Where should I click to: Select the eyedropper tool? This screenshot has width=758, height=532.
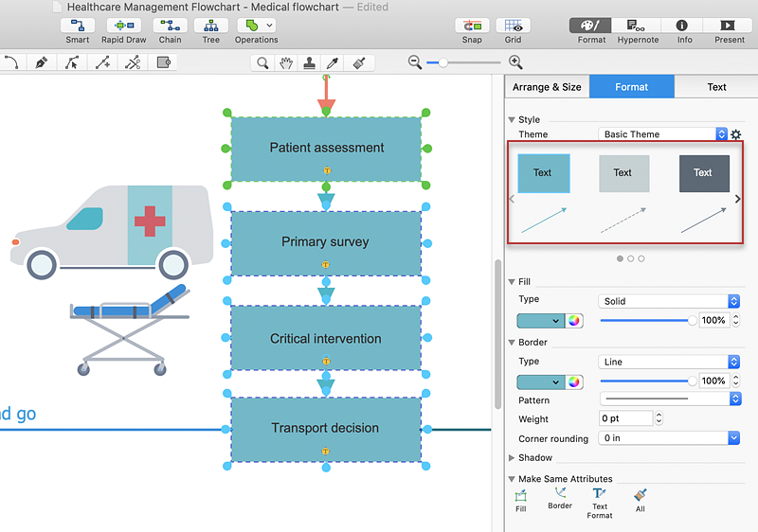[x=334, y=62]
